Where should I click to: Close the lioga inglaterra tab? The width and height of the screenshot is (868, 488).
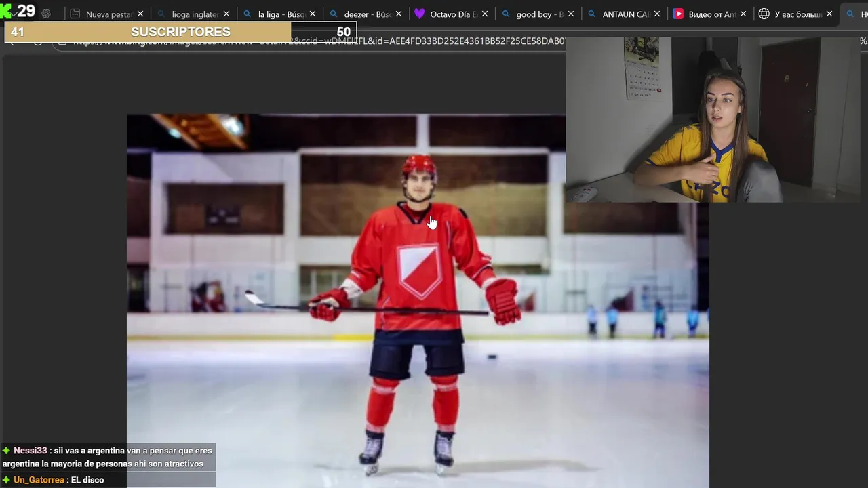226,14
